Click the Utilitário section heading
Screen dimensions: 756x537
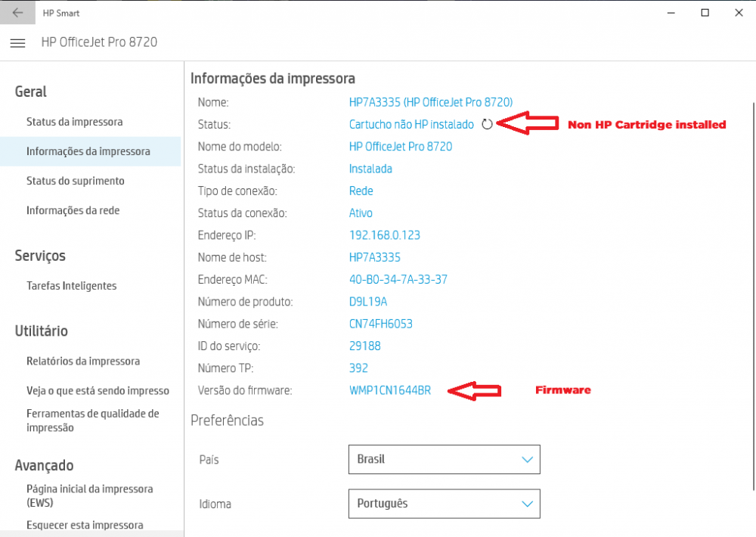[x=41, y=331]
